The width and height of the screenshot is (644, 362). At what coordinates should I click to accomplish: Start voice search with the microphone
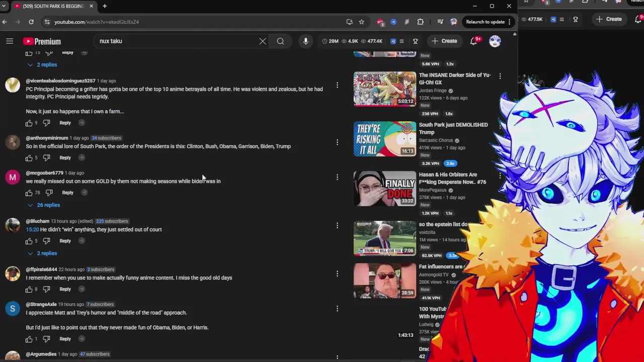[305, 41]
